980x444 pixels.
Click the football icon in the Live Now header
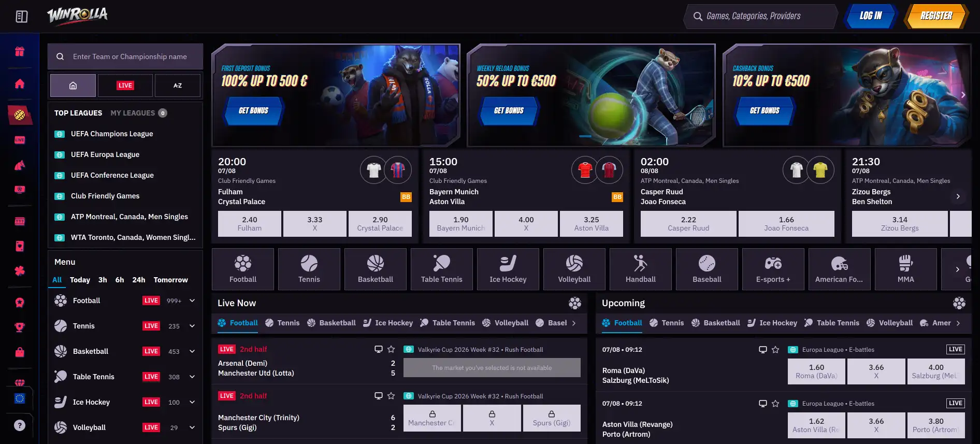point(575,303)
